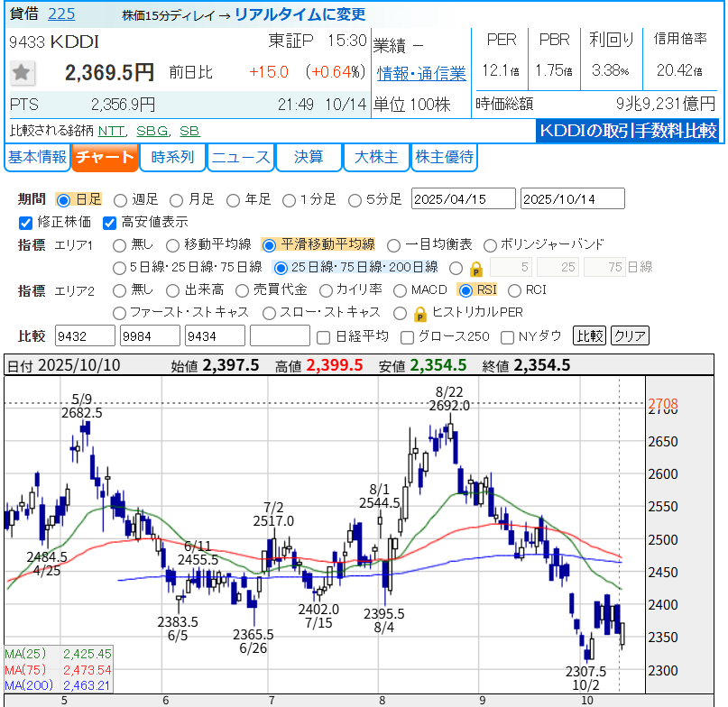Click the lock icon next to ヒストリカルPER
This screenshot has width=728, height=707.
click(x=419, y=314)
